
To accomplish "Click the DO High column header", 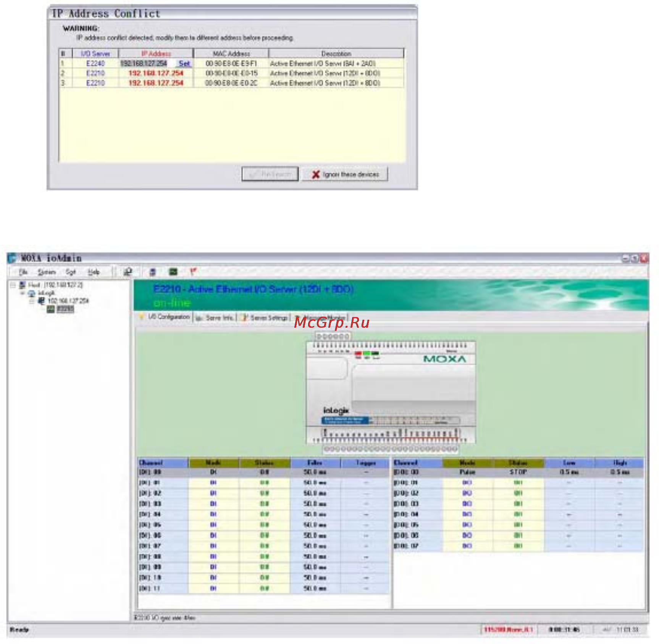I will [x=620, y=463].
